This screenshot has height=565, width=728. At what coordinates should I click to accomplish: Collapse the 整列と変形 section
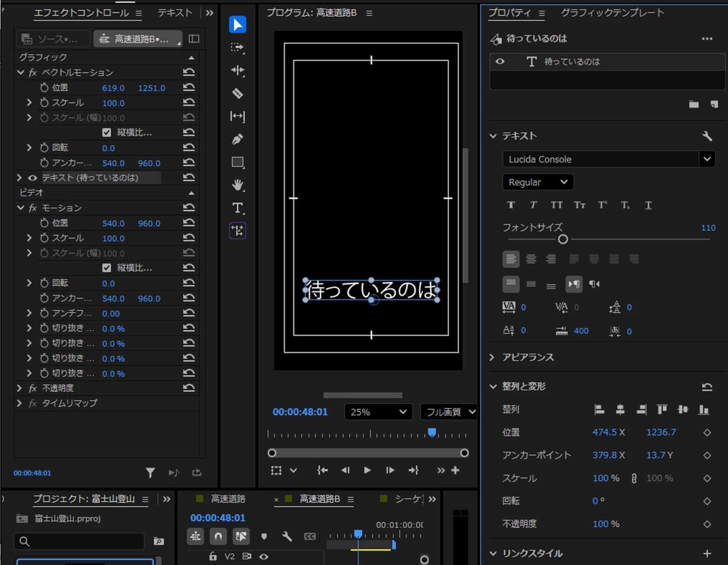493,387
